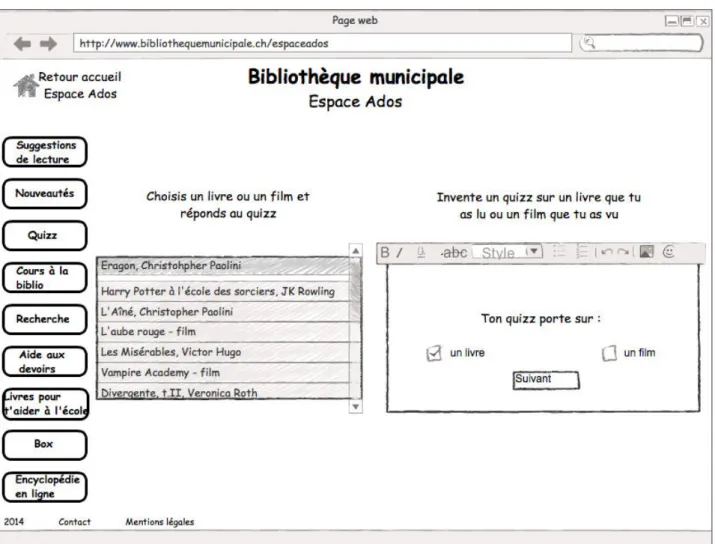Insert a numbered list in editor

[x=582, y=251]
